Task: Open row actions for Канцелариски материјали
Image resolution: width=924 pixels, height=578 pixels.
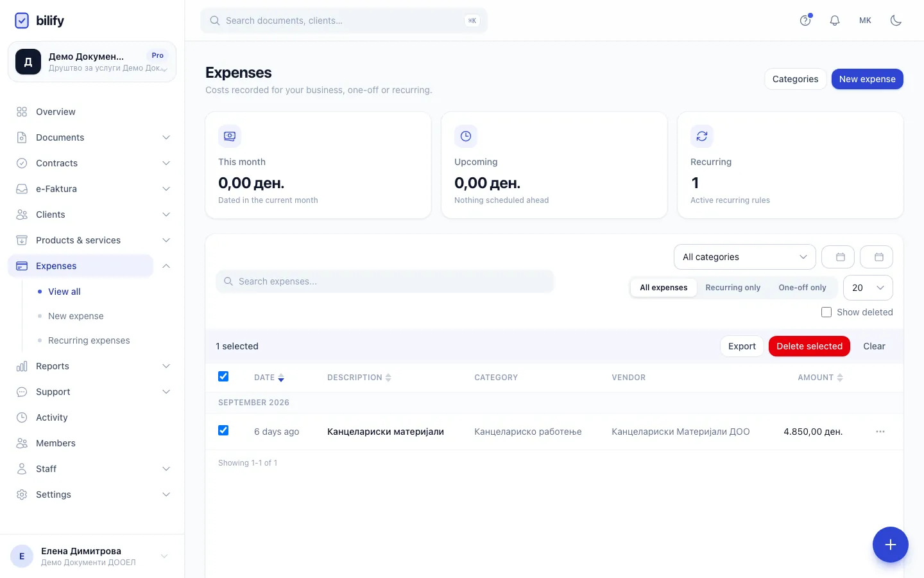Action: point(880,432)
